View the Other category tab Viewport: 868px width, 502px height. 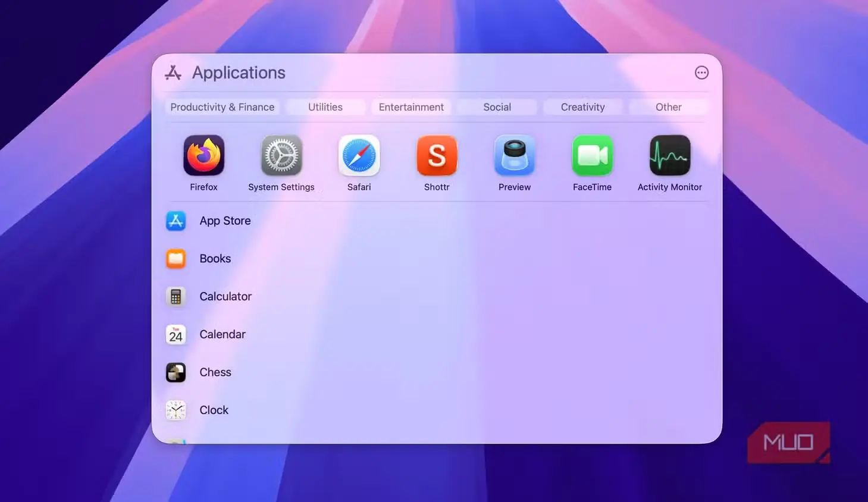click(669, 107)
